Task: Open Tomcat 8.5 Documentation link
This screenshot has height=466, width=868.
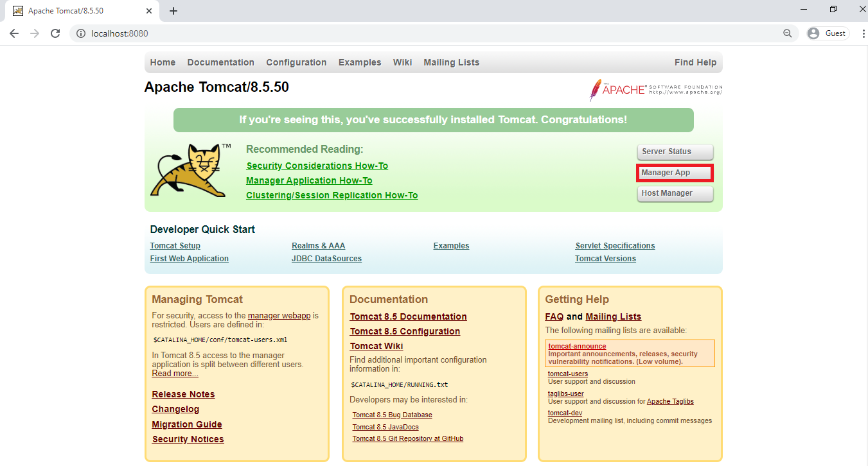Action: click(x=408, y=316)
